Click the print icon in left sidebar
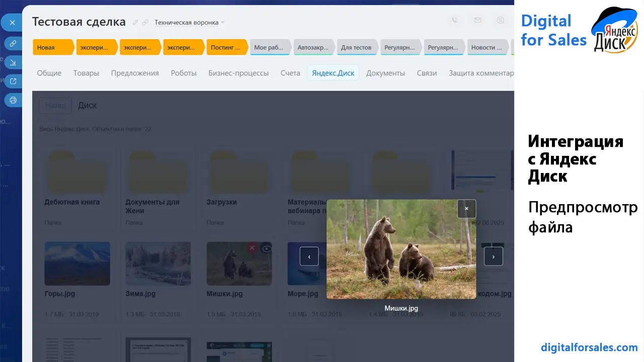The width and height of the screenshot is (644, 362). point(13,100)
